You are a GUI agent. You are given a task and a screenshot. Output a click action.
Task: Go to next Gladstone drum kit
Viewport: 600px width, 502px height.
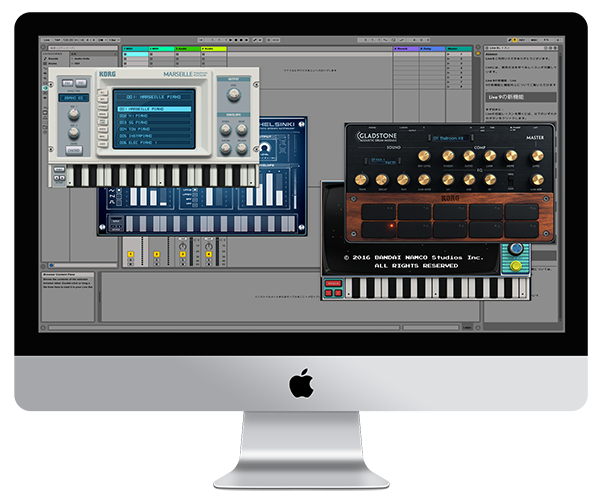tap(472, 138)
